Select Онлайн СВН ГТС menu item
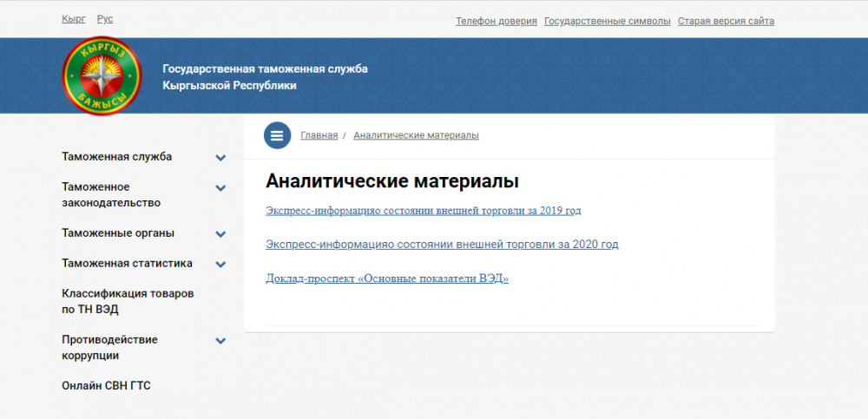Image resolution: width=868 pixels, height=419 pixels. click(106, 386)
